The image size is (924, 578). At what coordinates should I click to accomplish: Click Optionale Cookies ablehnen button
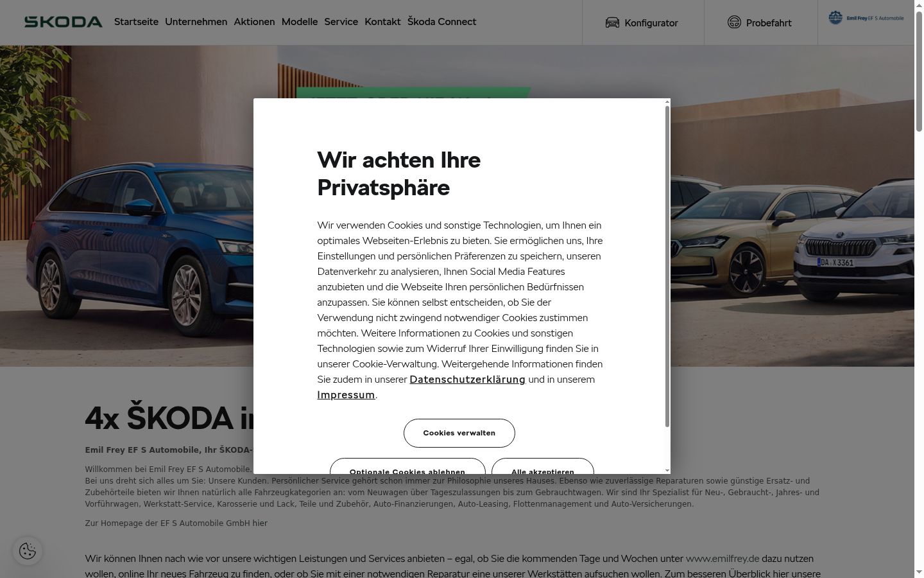pos(407,466)
